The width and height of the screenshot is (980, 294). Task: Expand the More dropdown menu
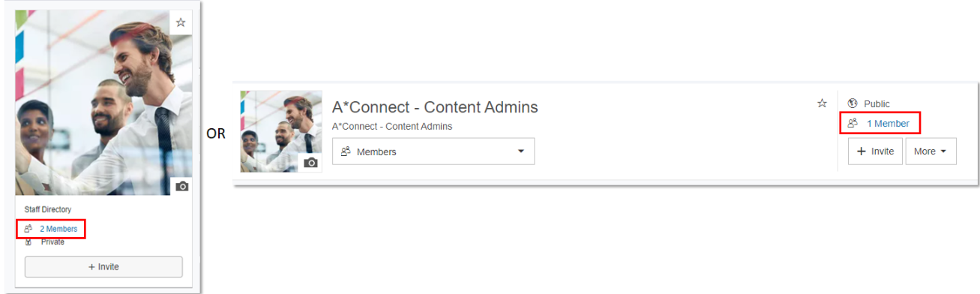coord(931,151)
